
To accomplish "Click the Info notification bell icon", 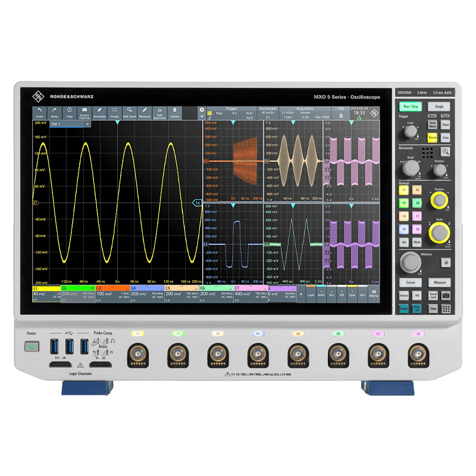I will pyautogui.click(x=342, y=114).
